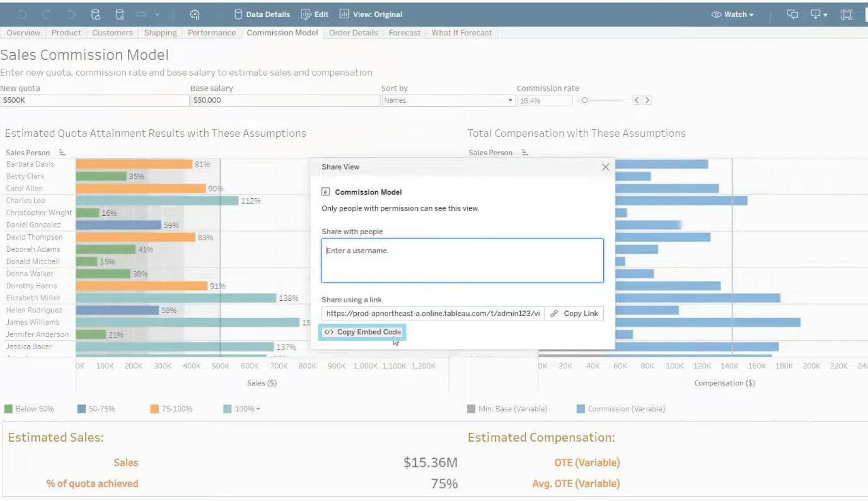
Task: Click the refresh data source icon
Action: (96, 15)
